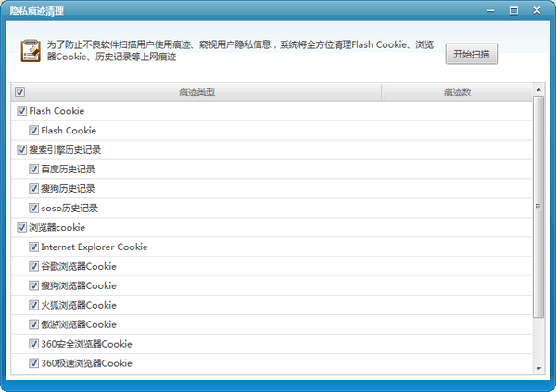Click the 痕迹数 column header
This screenshot has width=556, height=392.
(x=457, y=93)
